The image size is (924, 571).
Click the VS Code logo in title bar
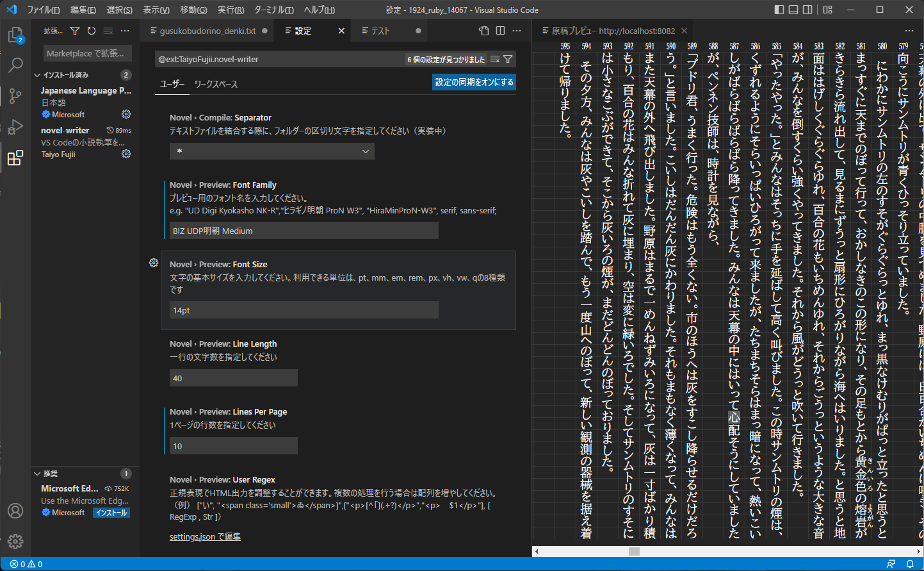click(x=12, y=10)
